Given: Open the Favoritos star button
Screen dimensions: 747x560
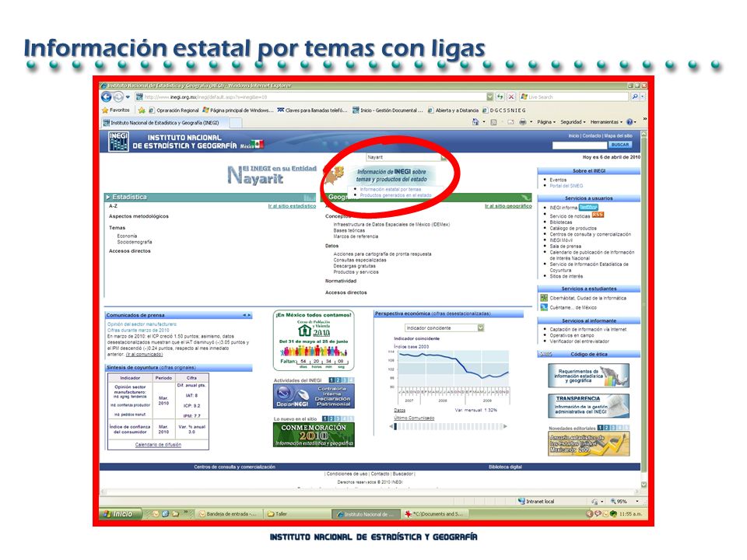Looking at the screenshot, I should click(x=116, y=110).
